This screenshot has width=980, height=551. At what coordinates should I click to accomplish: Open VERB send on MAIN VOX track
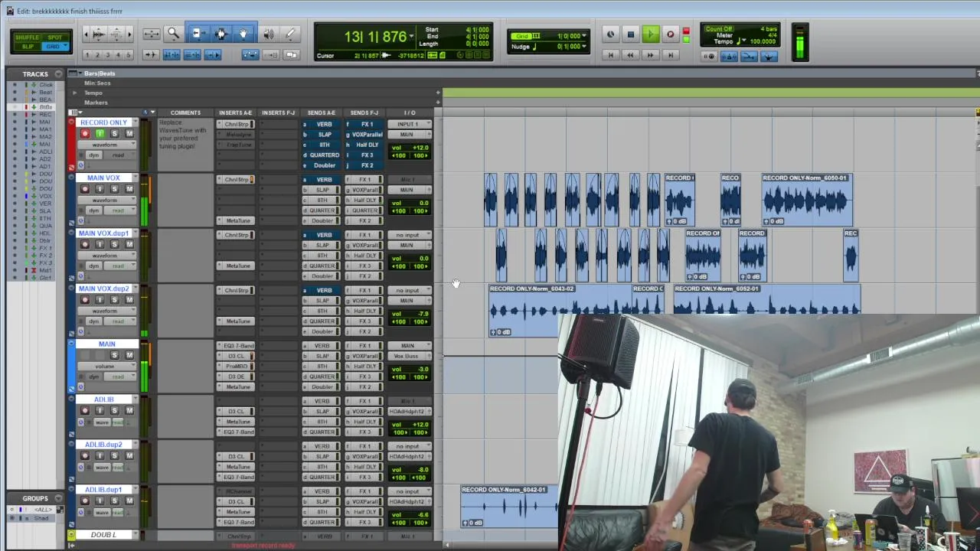(324, 180)
